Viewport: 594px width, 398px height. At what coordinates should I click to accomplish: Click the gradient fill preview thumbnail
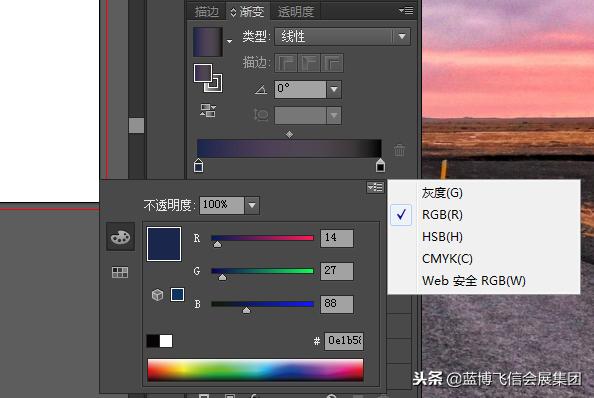pyautogui.click(x=208, y=42)
